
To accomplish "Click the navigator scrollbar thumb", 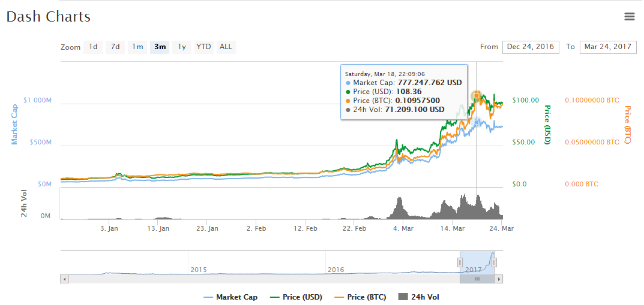I will (x=477, y=279).
